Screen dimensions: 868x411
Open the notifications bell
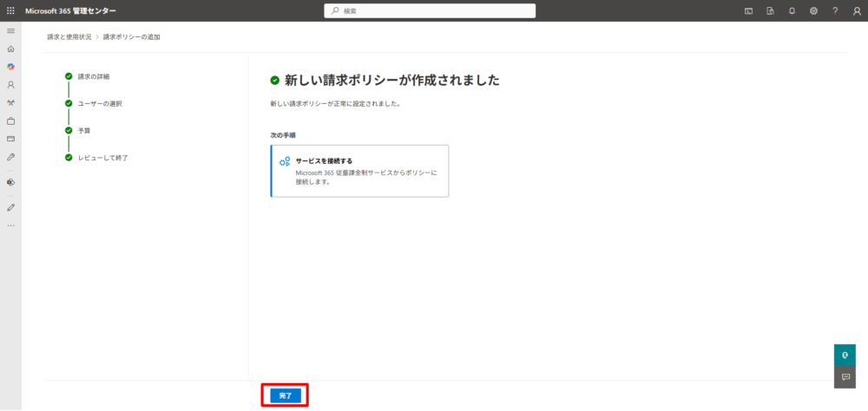pyautogui.click(x=792, y=10)
